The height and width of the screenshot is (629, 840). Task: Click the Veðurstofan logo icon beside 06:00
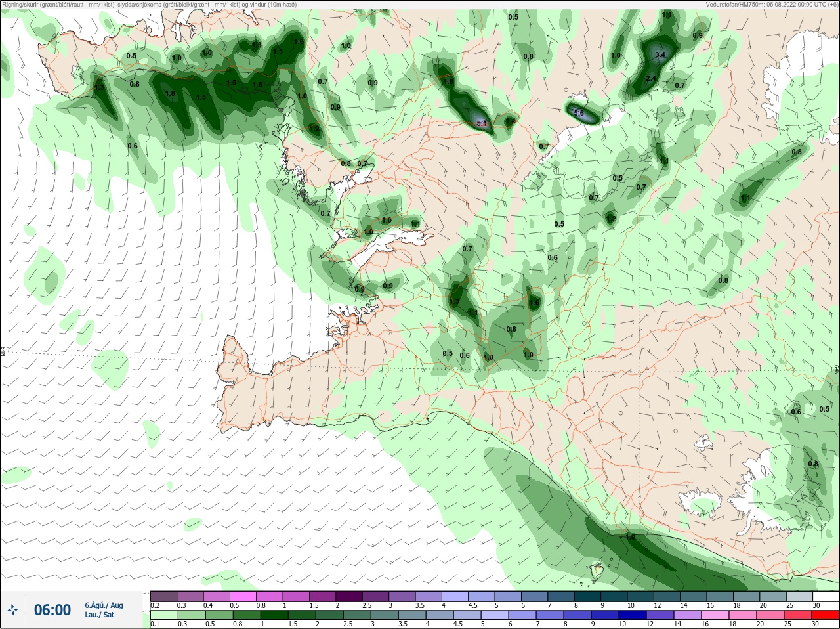[x=12, y=610]
